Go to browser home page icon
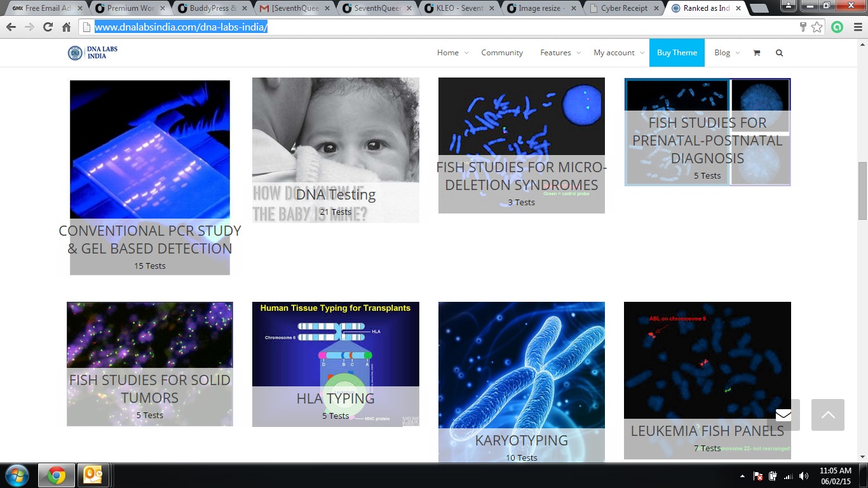This screenshot has width=868, height=488. pyautogui.click(x=66, y=27)
